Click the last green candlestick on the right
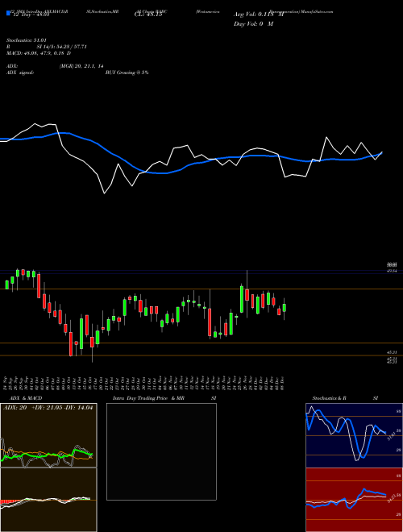This screenshot has width=403, height=532. [x=285, y=308]
